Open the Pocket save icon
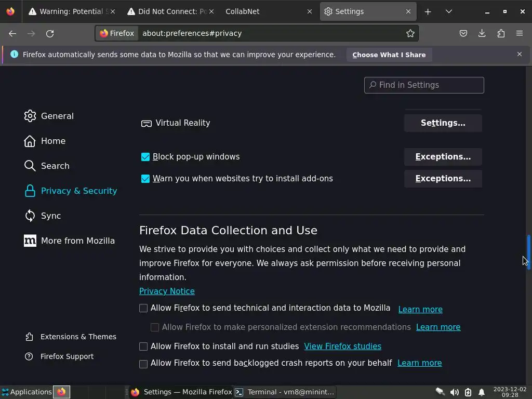The width and height of the screenshot is (532, 399). 463,33
